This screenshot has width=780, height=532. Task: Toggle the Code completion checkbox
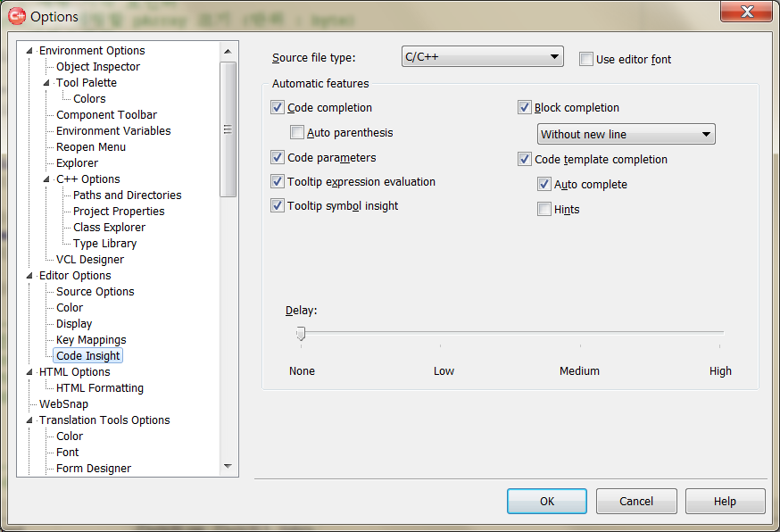(278, 108)
